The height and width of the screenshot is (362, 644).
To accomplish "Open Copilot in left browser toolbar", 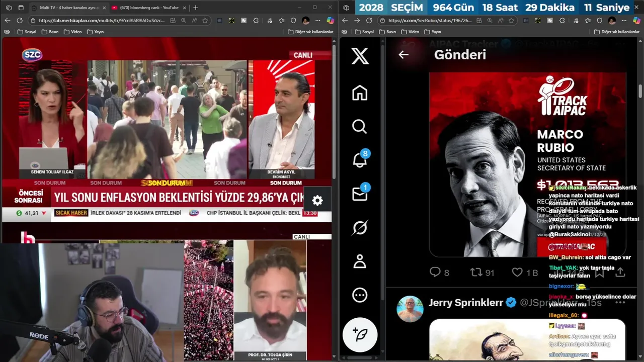I will point(330,21).
